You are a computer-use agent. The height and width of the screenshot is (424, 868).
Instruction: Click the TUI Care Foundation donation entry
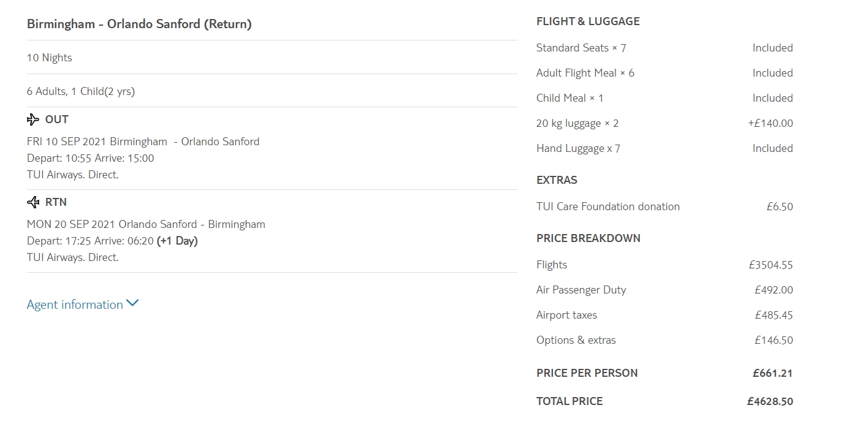click(x=608, y=206)
